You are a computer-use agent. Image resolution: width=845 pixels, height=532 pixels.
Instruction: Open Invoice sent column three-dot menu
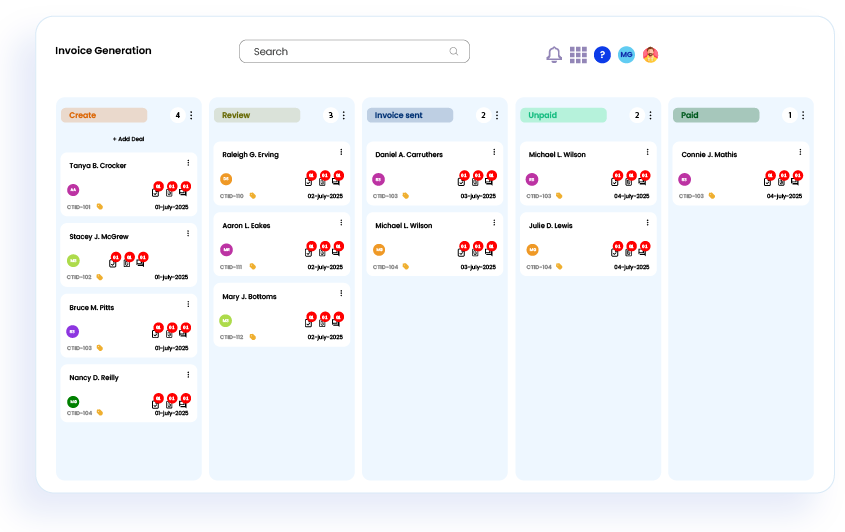[497, 115]
